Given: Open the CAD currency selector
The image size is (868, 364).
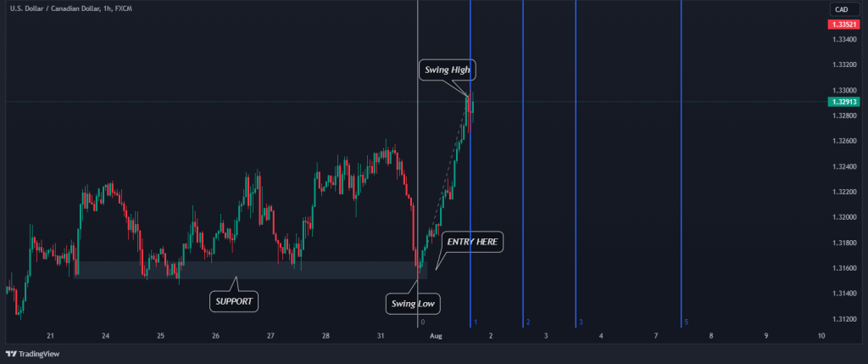Looking at the screenshot, I should coord(841,9).
